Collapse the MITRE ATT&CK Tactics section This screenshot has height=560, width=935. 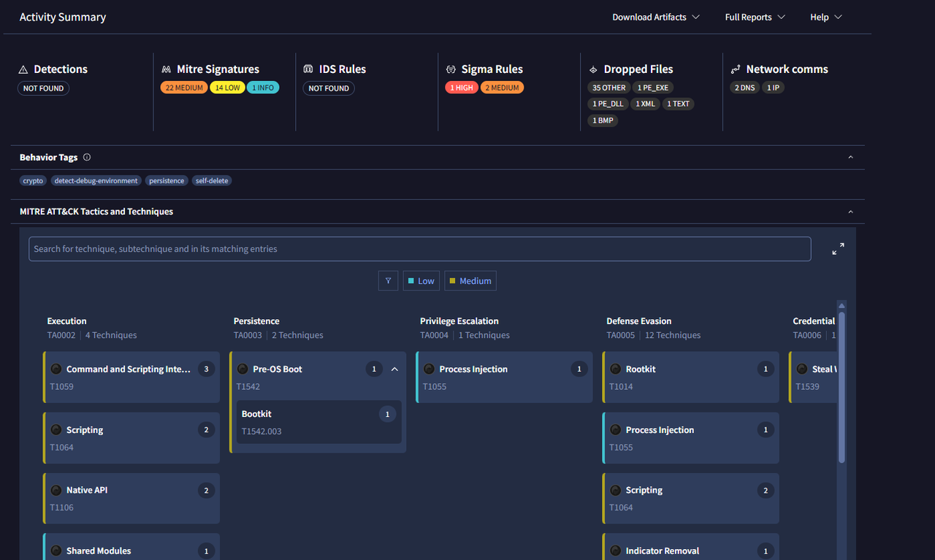850,212
